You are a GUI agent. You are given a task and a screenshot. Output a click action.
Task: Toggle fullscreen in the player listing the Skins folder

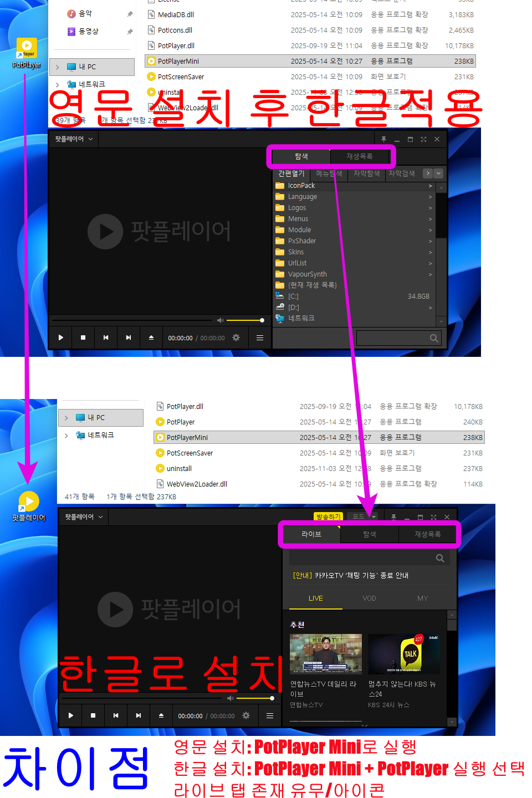point(423,139)
